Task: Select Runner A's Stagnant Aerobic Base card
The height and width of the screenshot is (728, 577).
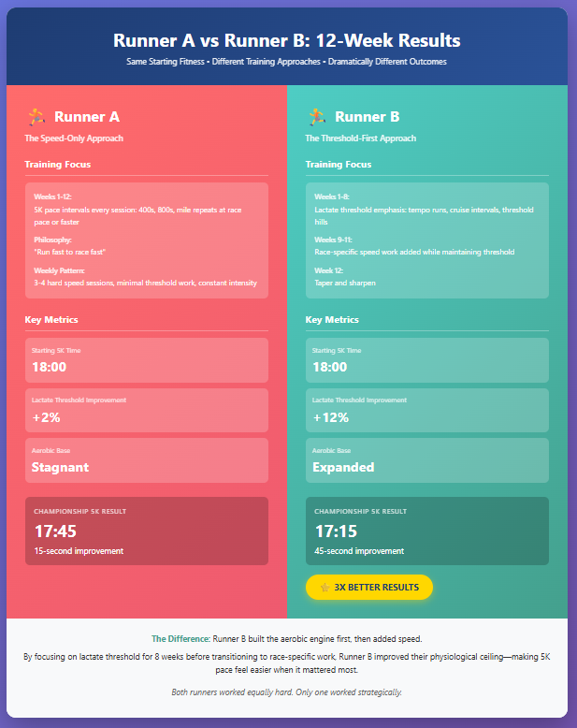Action: click(146, 459)
